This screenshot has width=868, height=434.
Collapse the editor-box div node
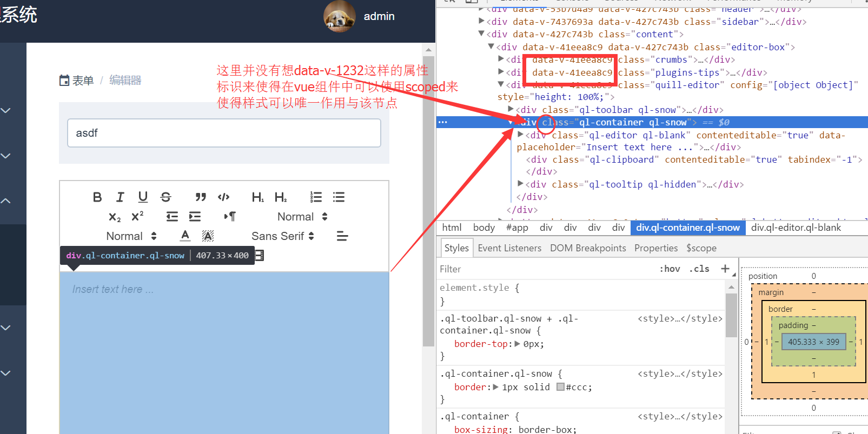(491, 46)
